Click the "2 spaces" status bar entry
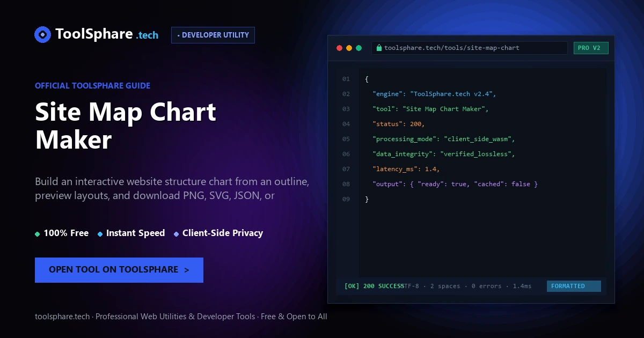Screen dimensions: 644x338 coord(445,286)
